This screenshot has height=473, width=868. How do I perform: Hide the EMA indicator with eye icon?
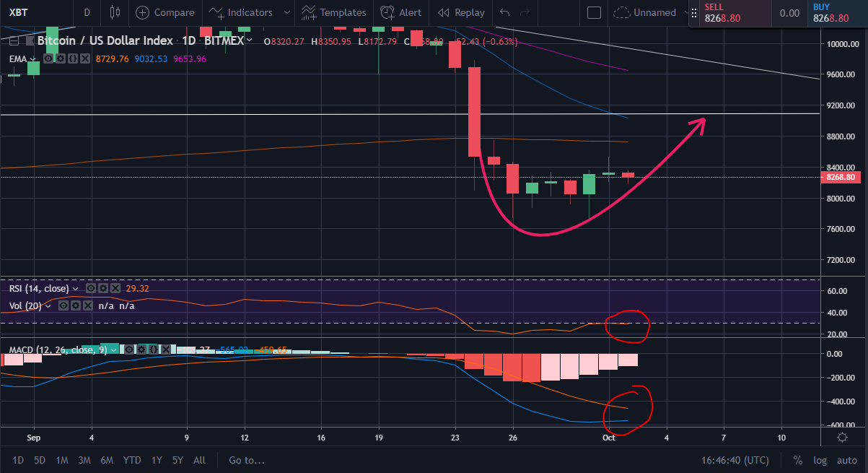(x=48, y=58)
